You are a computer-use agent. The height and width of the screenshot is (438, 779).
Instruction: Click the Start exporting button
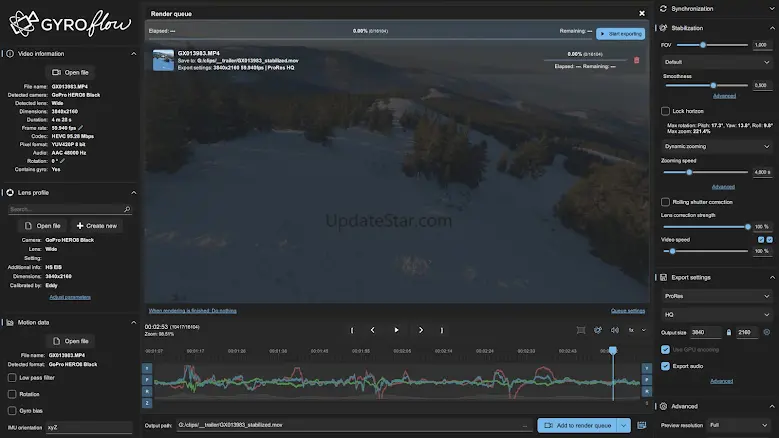[x=620, y=33]
